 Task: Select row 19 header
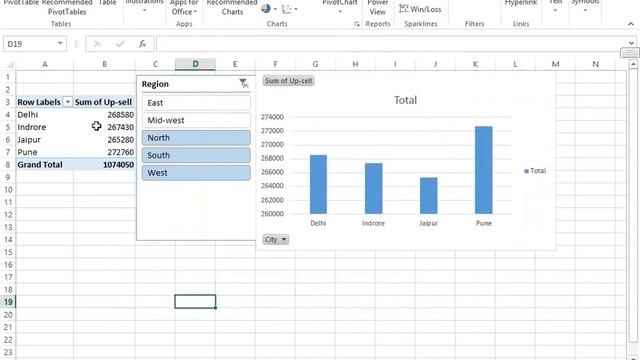point(8,302)
